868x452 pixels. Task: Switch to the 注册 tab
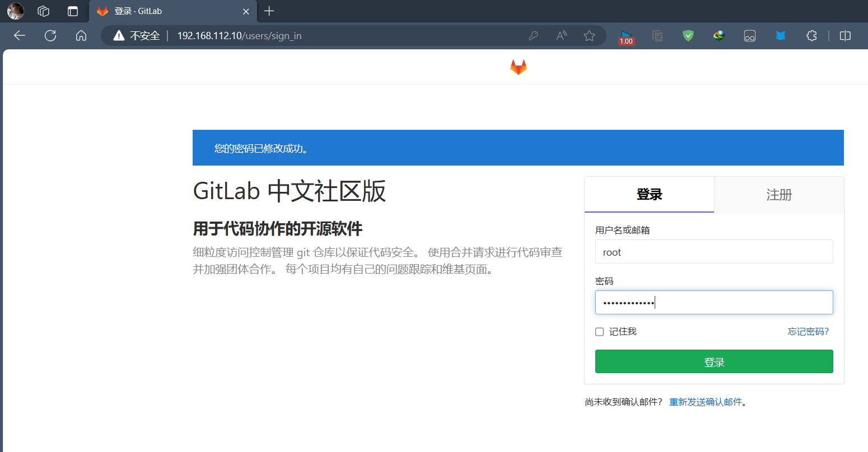[x=779, y=195]
